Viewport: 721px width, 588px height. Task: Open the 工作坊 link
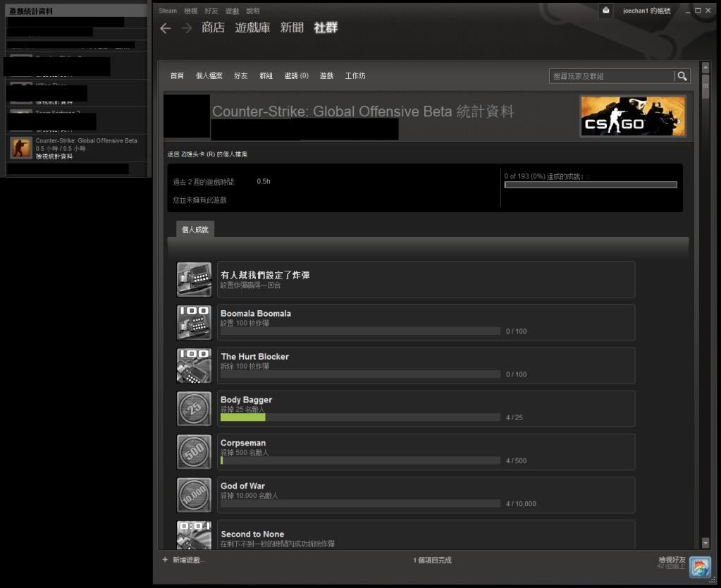tap(355, 75)
